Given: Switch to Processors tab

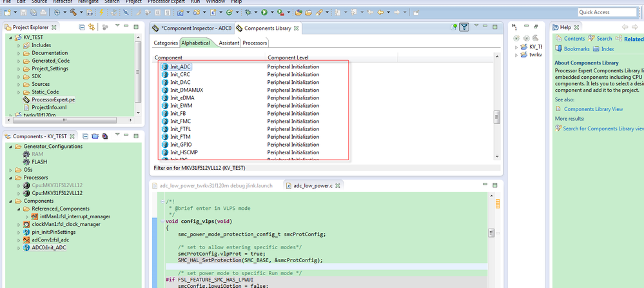Looking at the screenshot, I should point(255,43).
